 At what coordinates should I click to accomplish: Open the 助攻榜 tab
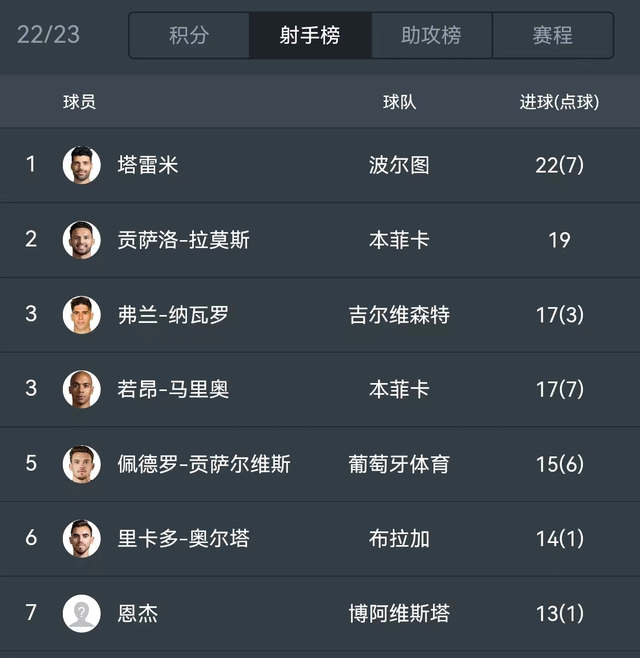(x=431, y=36)
